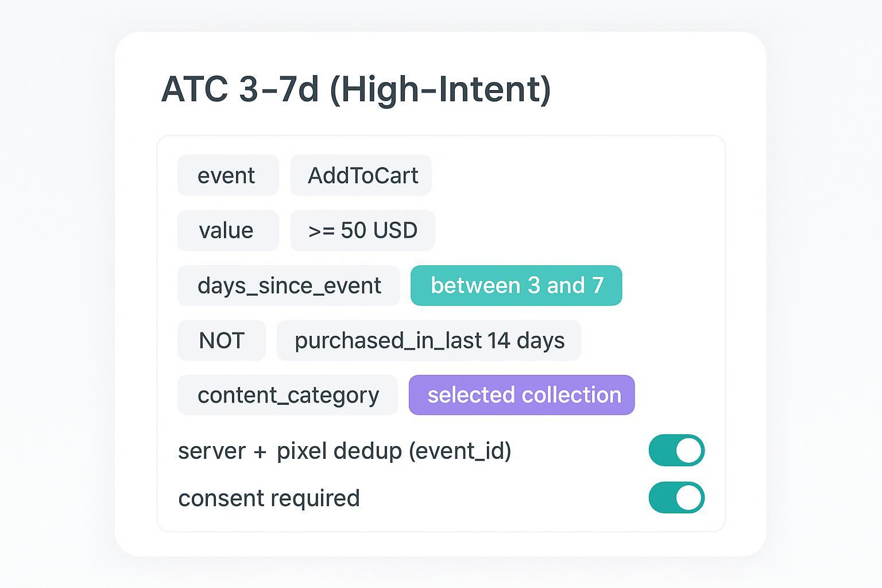Select the 'server + pixel dedup' label text

coord(345,450)
